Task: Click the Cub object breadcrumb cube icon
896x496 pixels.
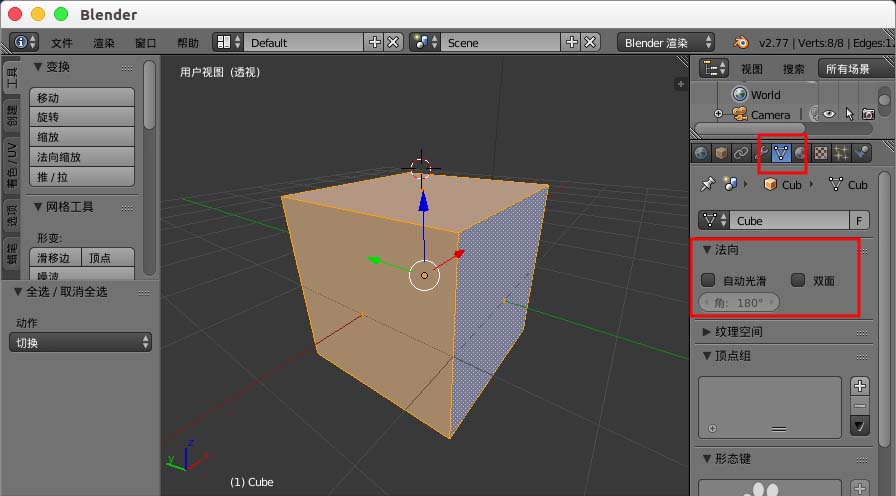Action: click(x=770, y=184)
